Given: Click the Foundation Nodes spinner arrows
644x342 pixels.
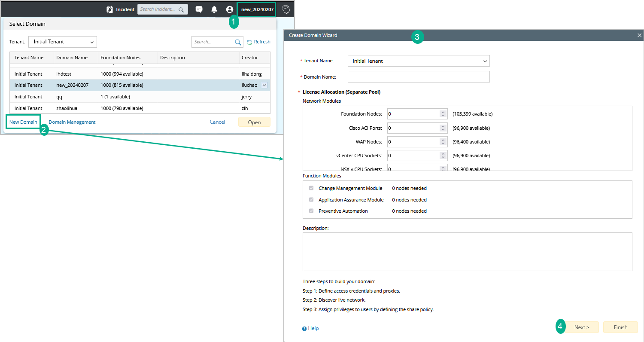Looking at the screenshot, I should coord(443,114).
